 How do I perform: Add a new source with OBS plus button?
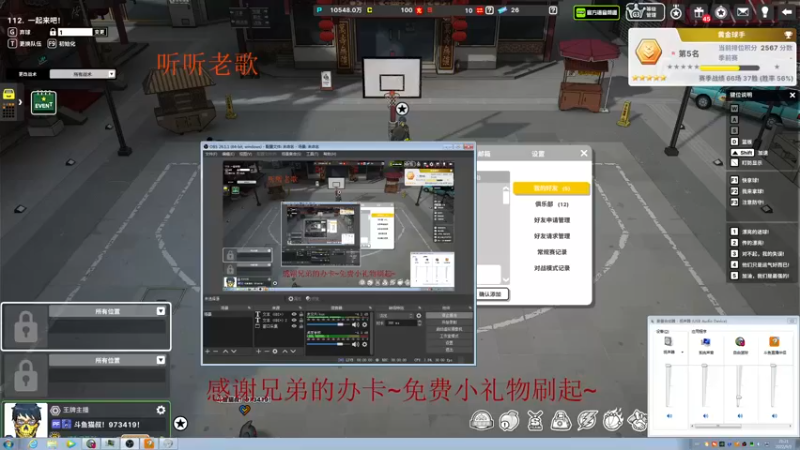(x=258, y=351)
